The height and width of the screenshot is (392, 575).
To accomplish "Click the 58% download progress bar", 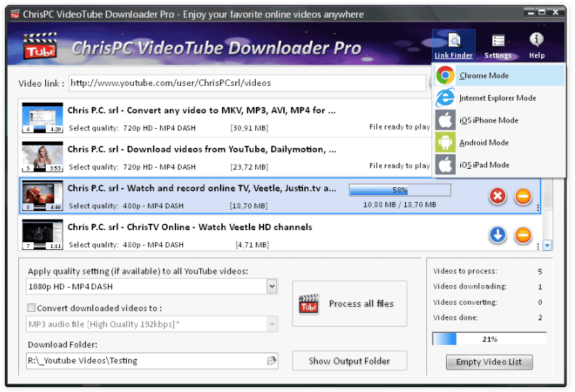I will [400, 190].
